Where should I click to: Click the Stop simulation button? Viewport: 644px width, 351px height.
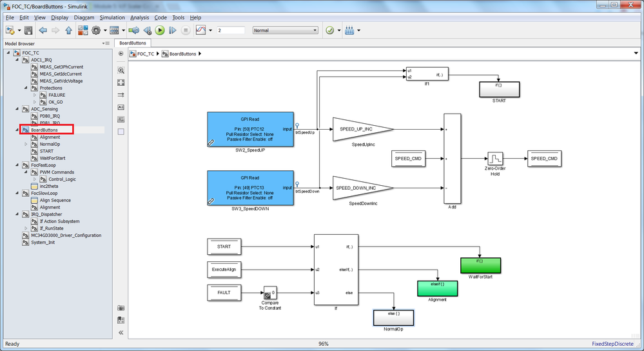coord(186,30)
